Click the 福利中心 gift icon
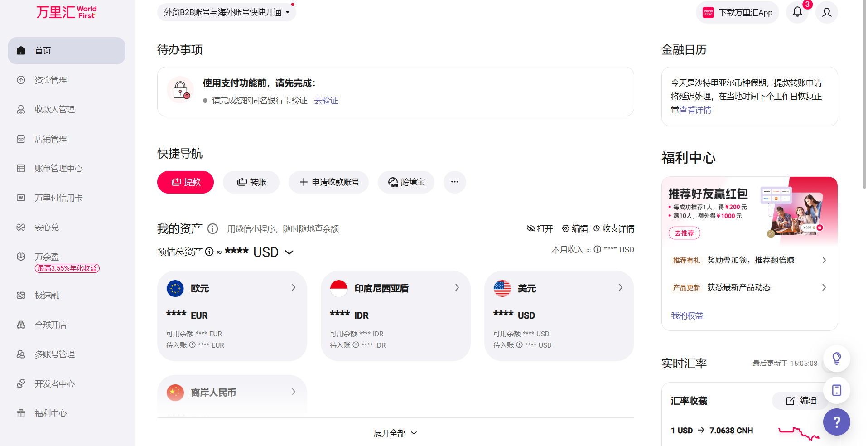Screen dimensions: 868x446 point(21,413)
